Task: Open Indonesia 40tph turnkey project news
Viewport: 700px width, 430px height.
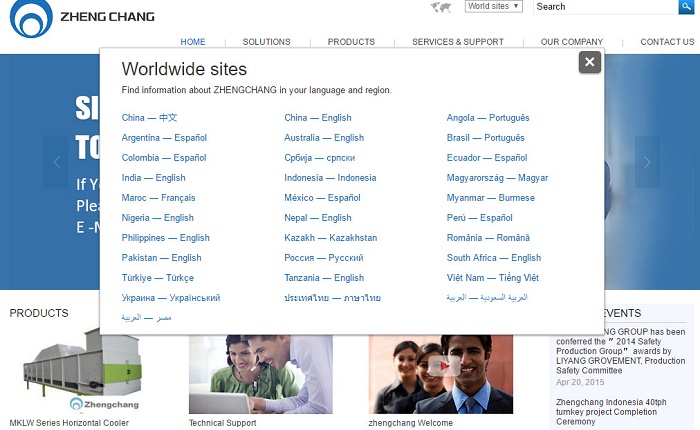Action: click(x=611, y=412)
